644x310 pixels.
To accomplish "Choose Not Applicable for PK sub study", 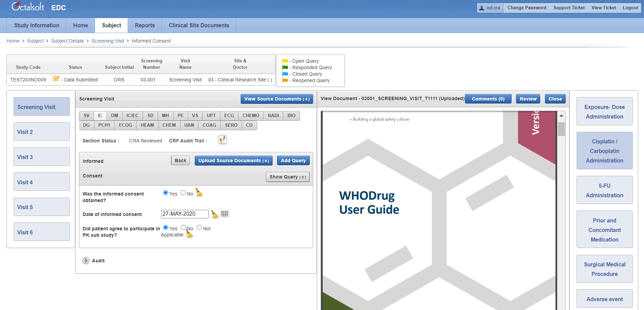I will pyautogui.click(x=199, y=228).
